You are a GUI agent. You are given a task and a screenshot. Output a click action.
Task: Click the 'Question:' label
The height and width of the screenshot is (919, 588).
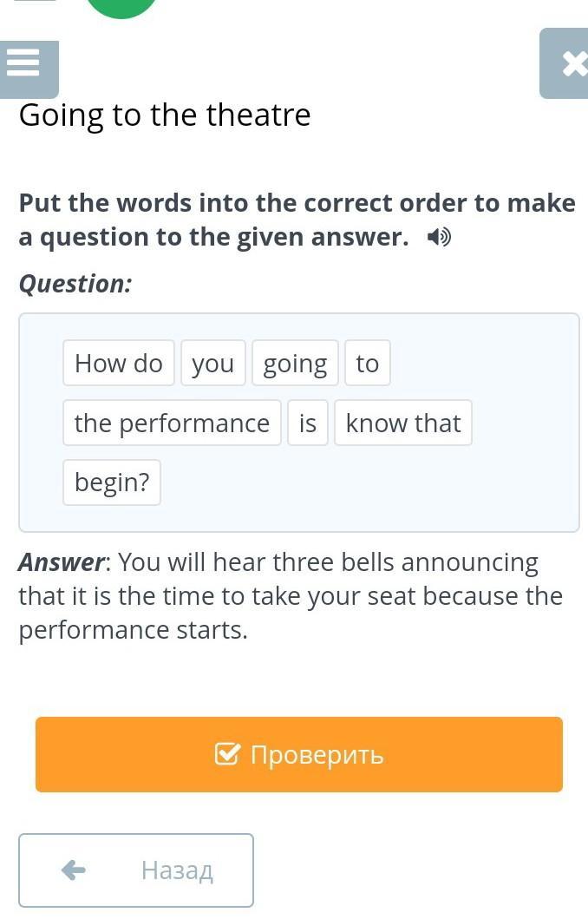[x=75, y=284]
